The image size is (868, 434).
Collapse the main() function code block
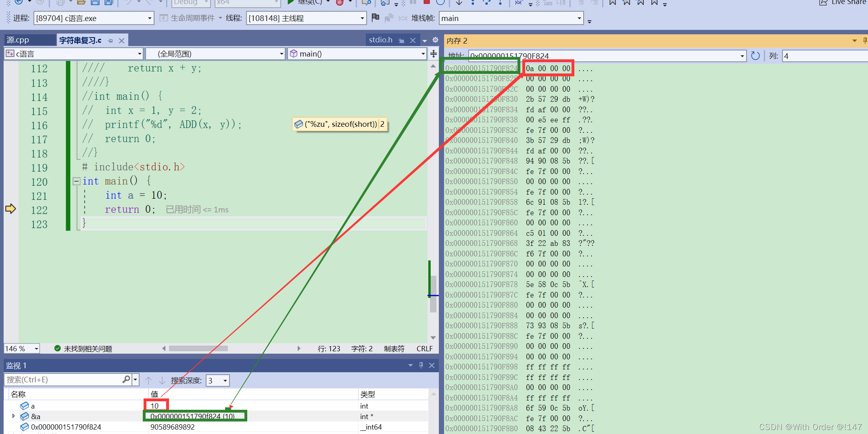click(x=76, y=181)
